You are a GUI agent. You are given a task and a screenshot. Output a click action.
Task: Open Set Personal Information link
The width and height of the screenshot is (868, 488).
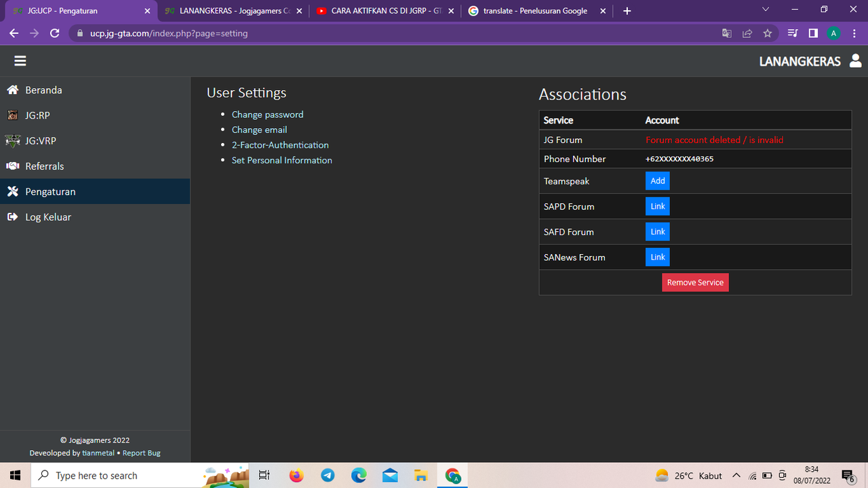coord(282,160)
